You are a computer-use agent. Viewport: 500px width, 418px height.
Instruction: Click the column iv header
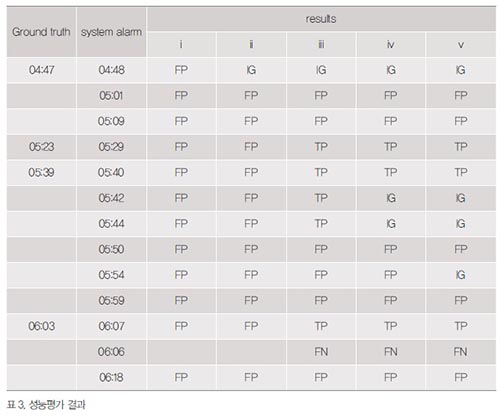pyautogui.click(x=391, y=45)
